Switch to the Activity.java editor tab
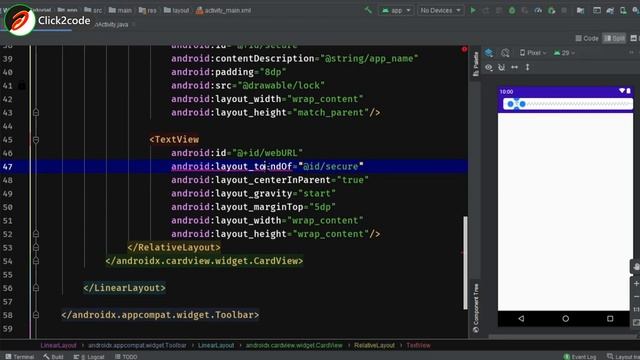This screenshot has height=360, width=640. pyautogui.click(x=111, y=24)
